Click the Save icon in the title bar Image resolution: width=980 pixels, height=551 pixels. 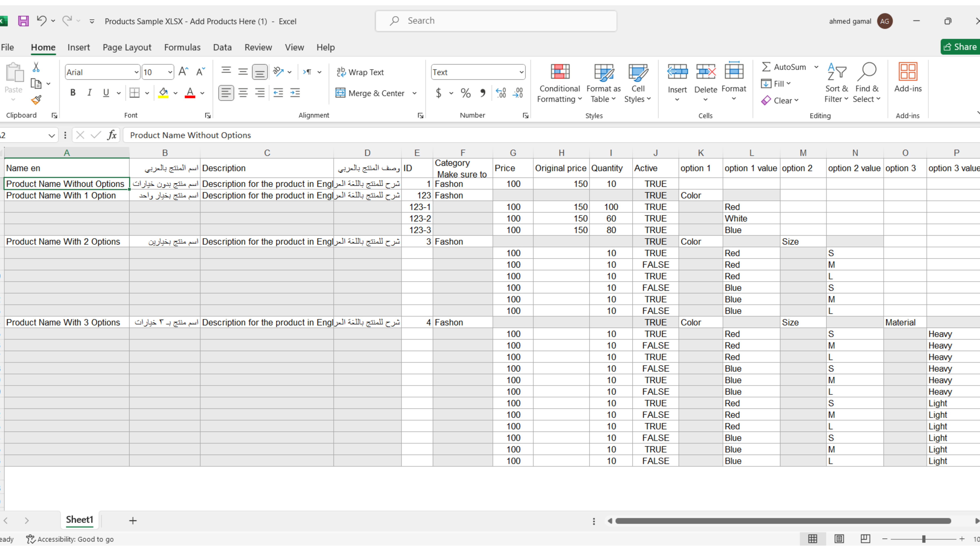23,21
